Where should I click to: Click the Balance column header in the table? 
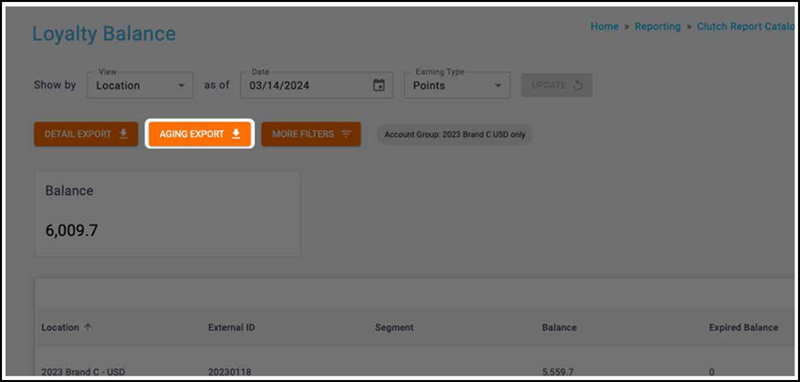[559, 327]
